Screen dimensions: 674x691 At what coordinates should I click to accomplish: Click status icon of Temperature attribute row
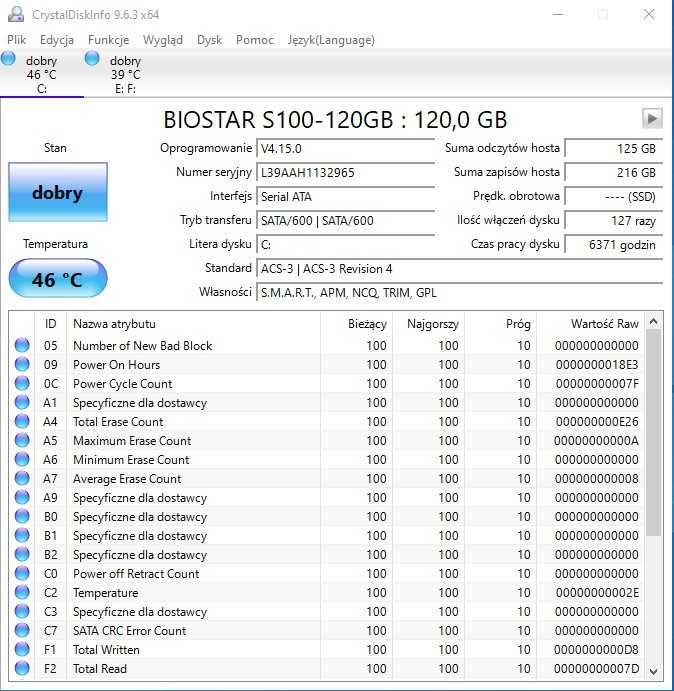tap(22, 592)
